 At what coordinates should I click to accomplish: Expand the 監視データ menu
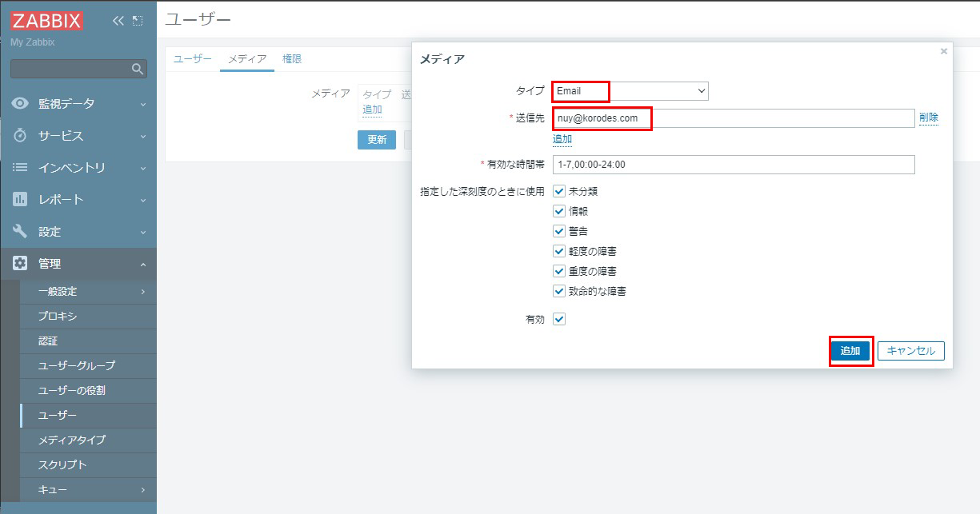coord(78,104)
